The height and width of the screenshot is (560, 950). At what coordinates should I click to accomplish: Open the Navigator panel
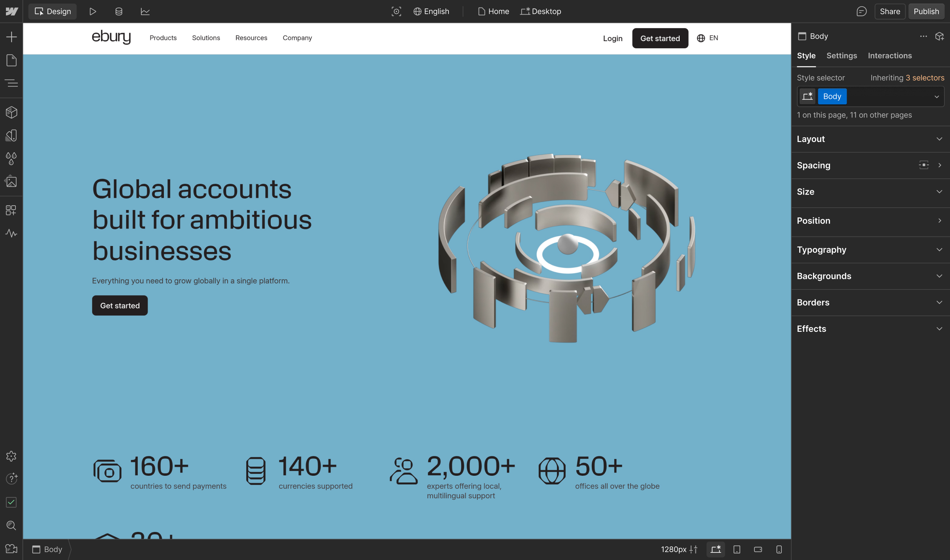[11, 83]
